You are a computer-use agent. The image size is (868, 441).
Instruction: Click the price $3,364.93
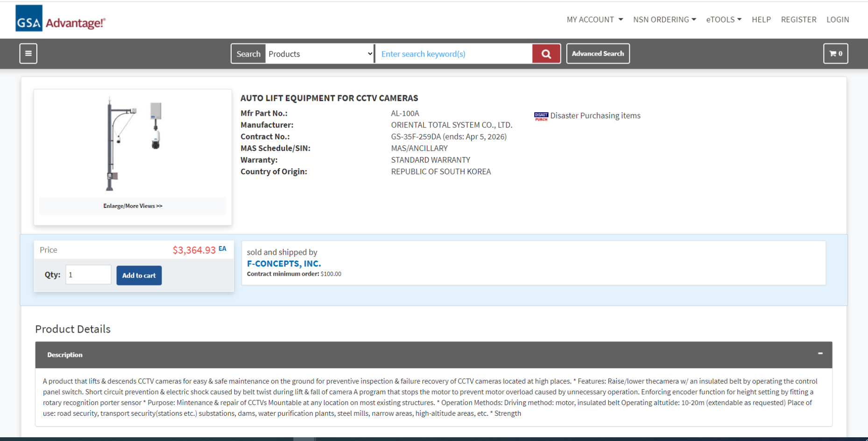click(x=194, y=250)
